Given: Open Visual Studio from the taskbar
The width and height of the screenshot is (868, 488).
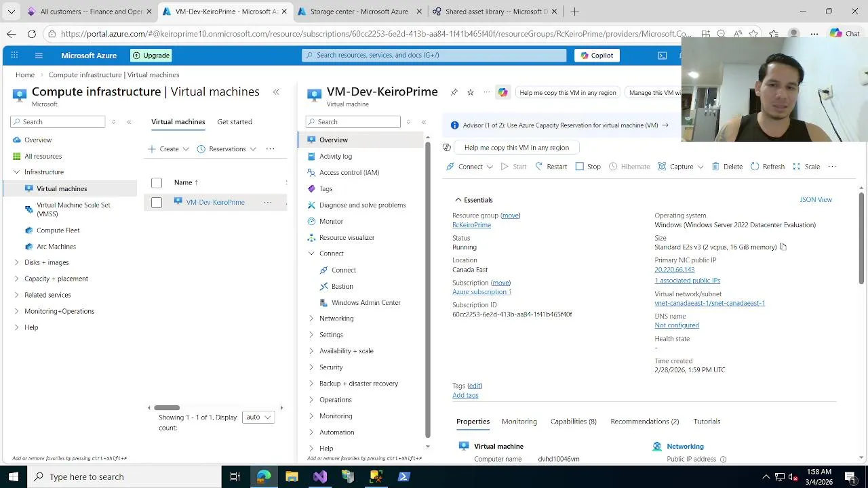Looking at the screenshot, I should coord(320,477).
